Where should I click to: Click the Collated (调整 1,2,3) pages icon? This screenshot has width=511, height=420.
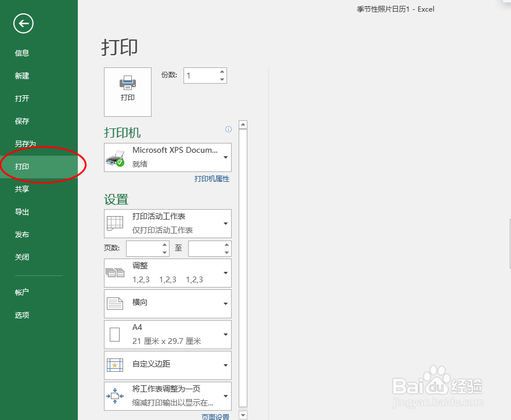(x=115, y=272)
